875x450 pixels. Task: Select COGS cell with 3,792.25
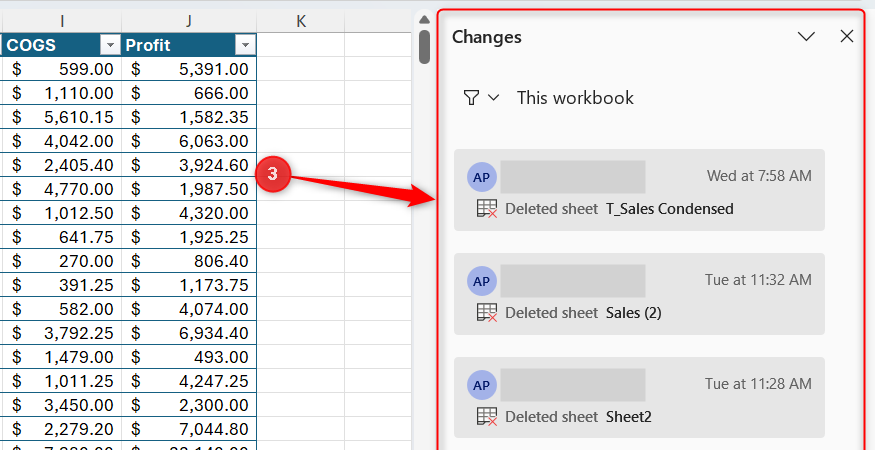point(61,333)
